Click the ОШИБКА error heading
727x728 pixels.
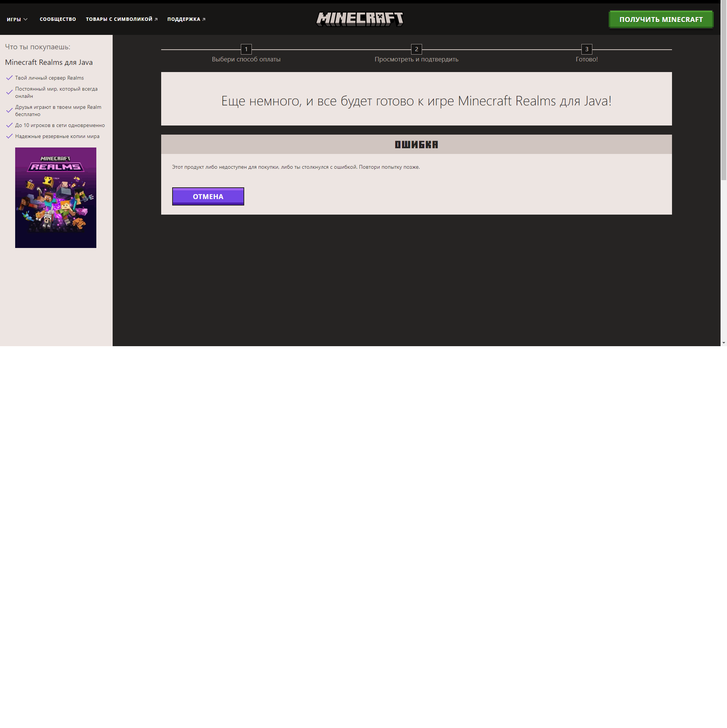pos(416,144)
